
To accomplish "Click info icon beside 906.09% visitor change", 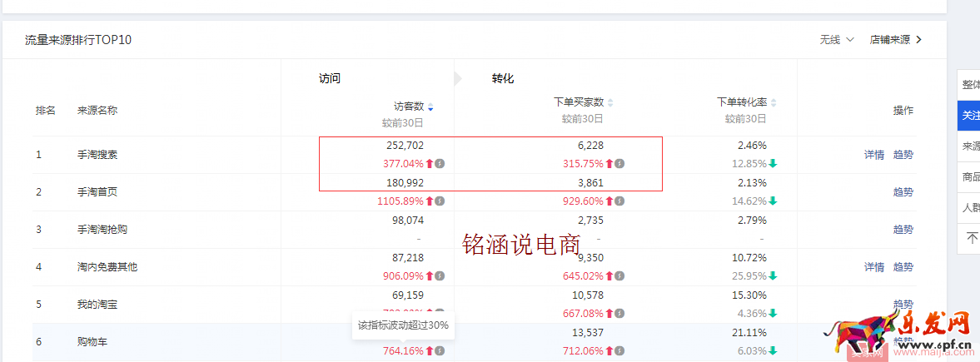I will click(440, 276).
